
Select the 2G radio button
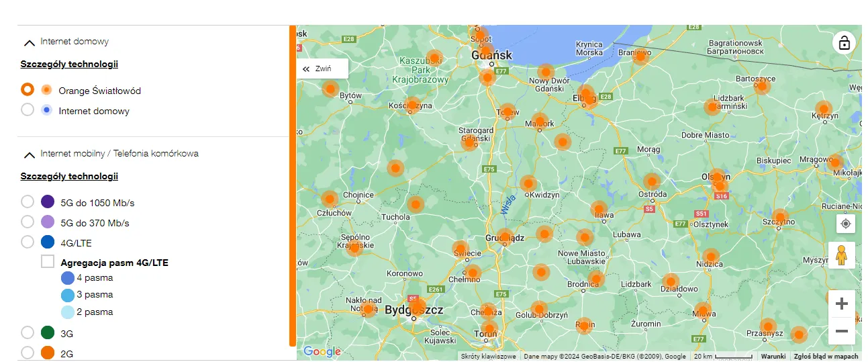[x=28, y=353]
